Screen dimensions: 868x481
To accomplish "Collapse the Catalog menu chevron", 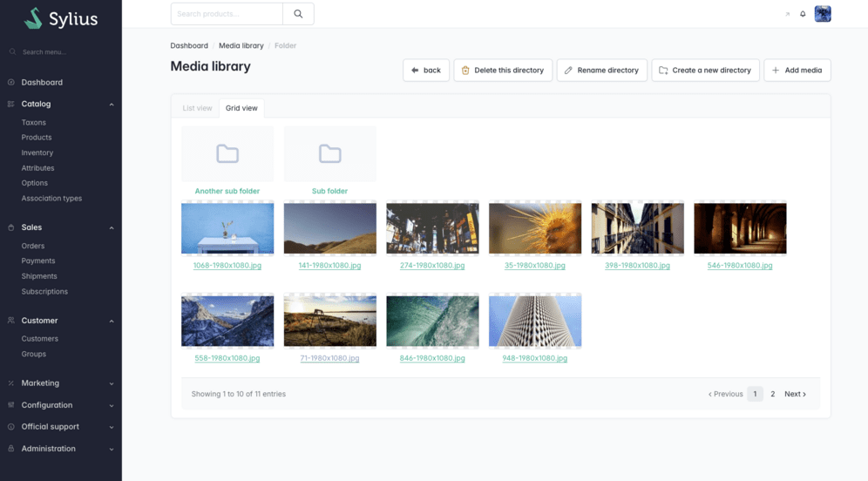I will pyautogui.click(x=112, y=105).
